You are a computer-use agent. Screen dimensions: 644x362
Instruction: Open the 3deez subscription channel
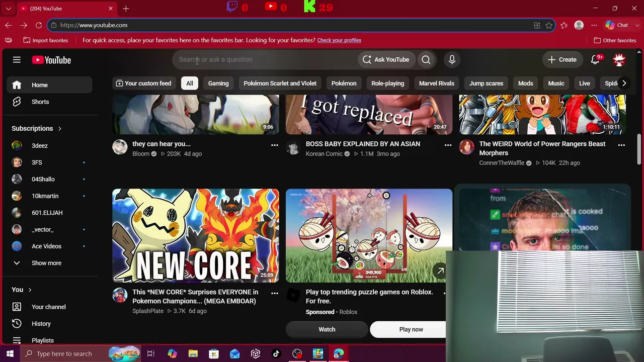click(x=49, y=145)
